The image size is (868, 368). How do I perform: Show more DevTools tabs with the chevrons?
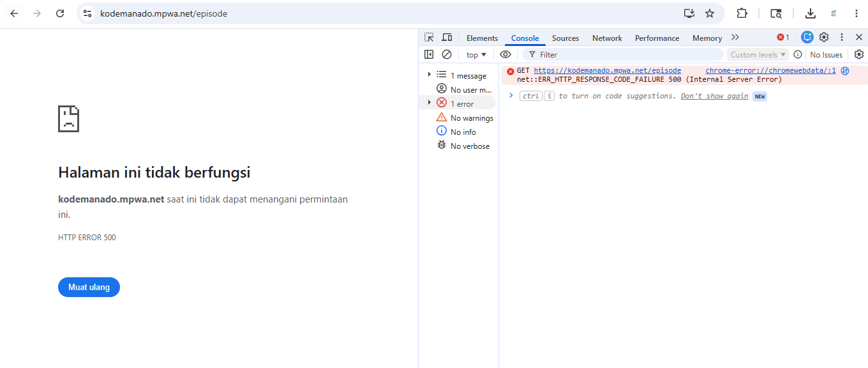(x=735, y=38)
